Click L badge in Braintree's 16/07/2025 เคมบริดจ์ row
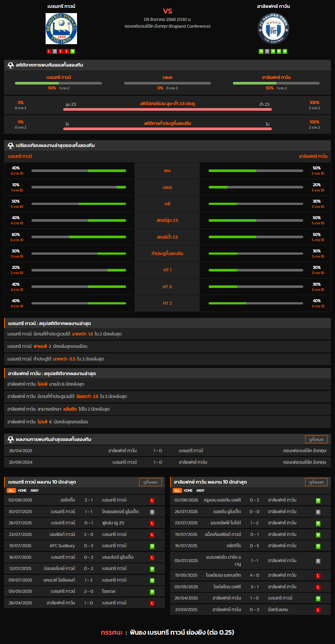The width and height of the screenshot is (335, 644). pos(152,558)
